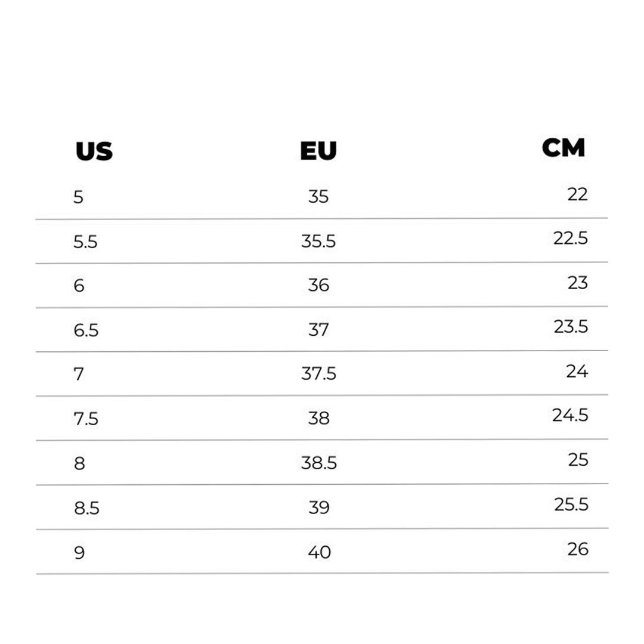The width and height of the screenshot is (644, 644).
Task: Select EU size 39 cell
Action: coord(319,507)
